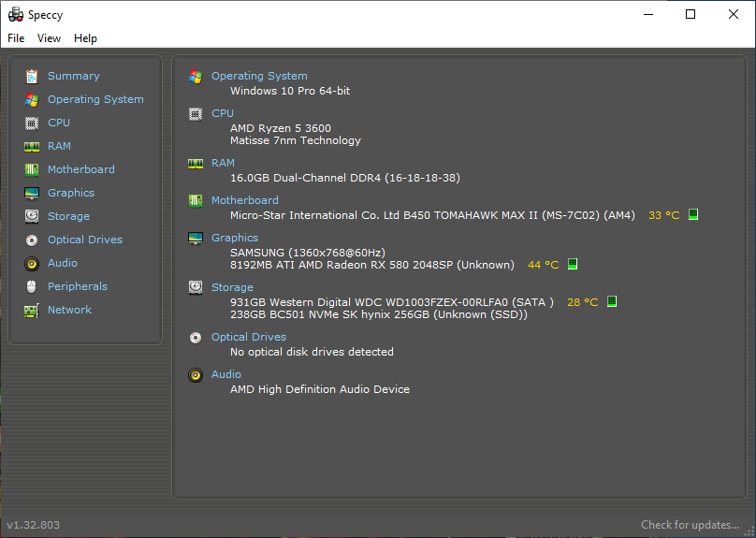Click "16.0GB Dual-Channel DDR4" RAM line
756x538 pixels.
click(x=345, y=178)
